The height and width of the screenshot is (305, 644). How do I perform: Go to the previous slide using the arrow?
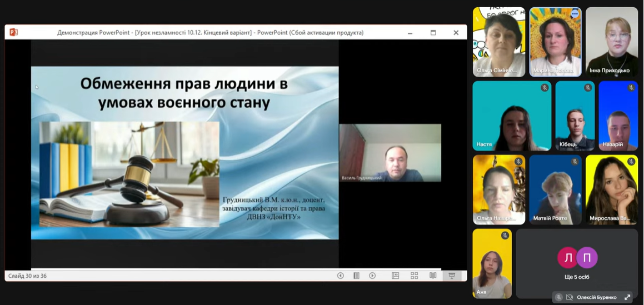[341, 276]
